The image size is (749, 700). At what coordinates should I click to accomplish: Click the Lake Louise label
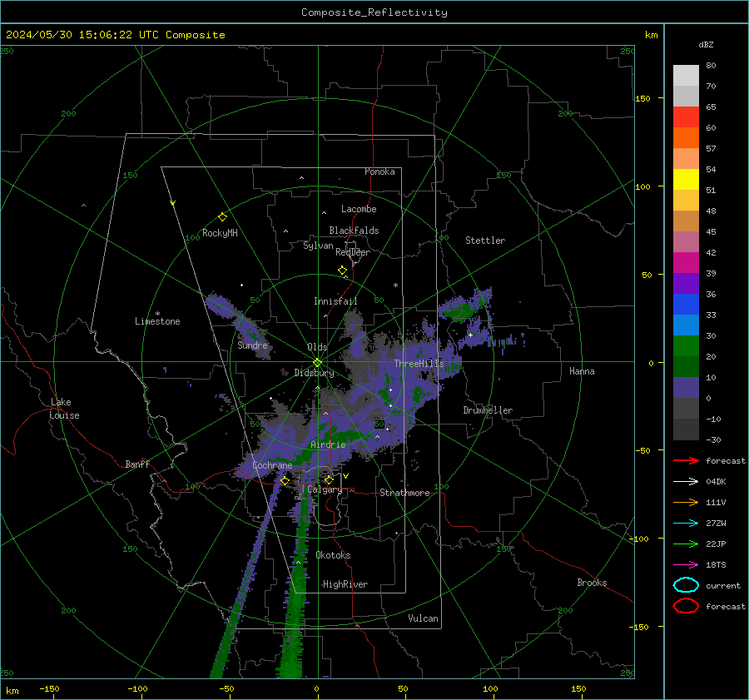click(64, 409)
